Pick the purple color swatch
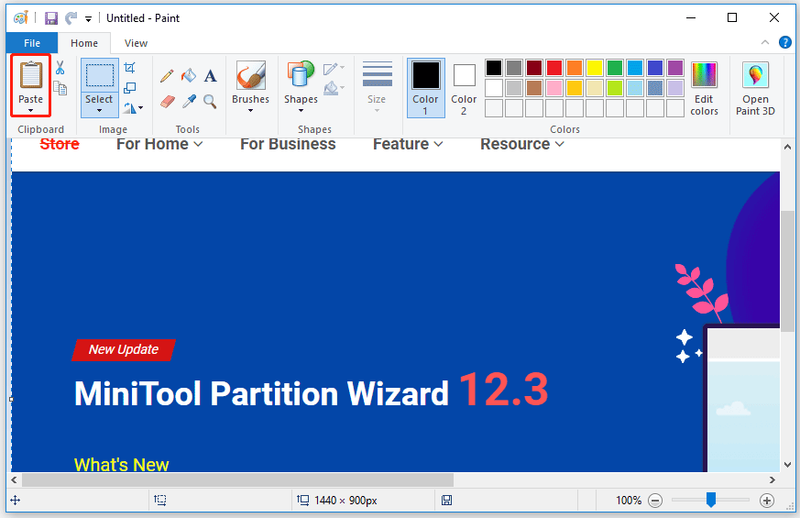 click(x=675, y=67)
